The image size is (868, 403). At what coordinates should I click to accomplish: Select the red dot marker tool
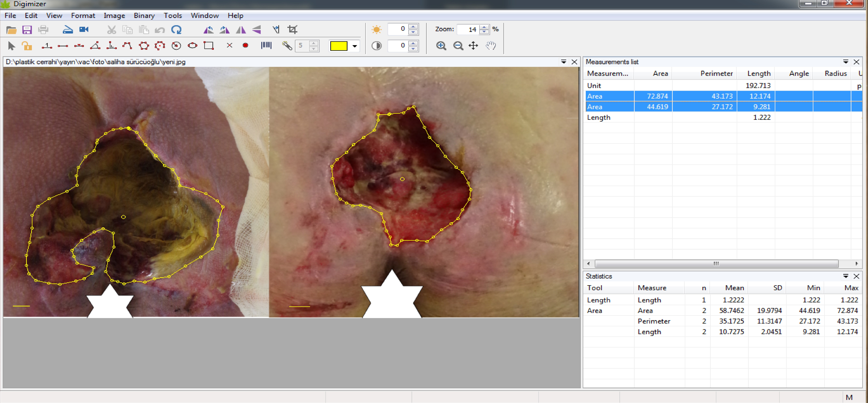coord(245,46)
